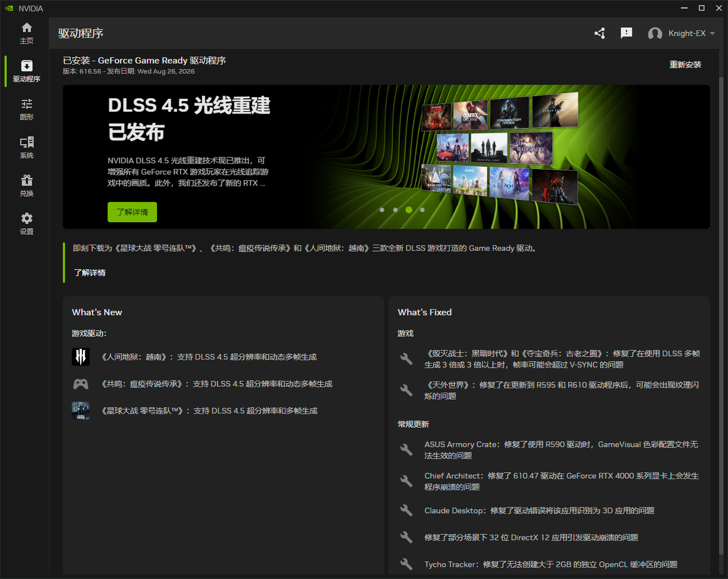Image resolution: width=728 pixels, height=579 pixels.
Task: Click the Claude Desktop fix description text
Action: (539, 511)
